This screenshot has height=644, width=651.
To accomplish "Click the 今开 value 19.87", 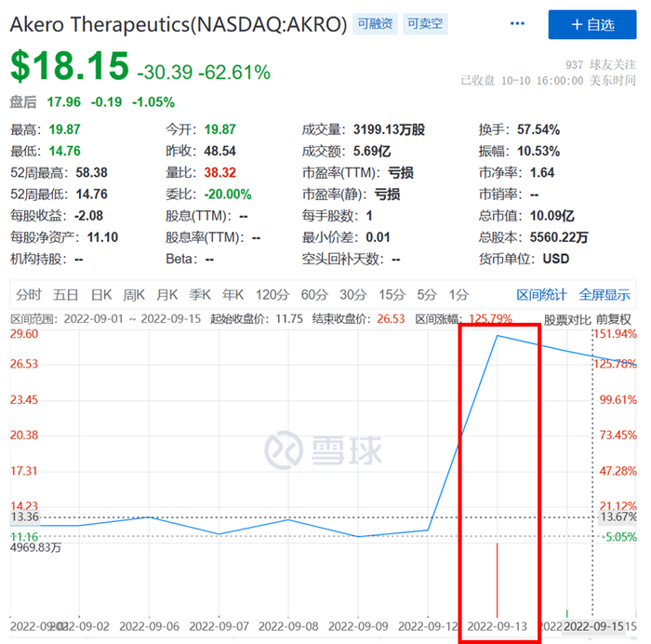I will pyautogui.click(x=219, y=129).
